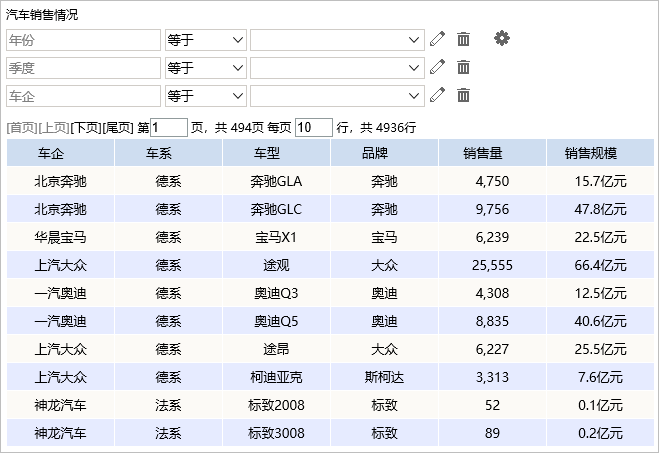Expand the value dropdown for 季度 filter

pos(337,68)
